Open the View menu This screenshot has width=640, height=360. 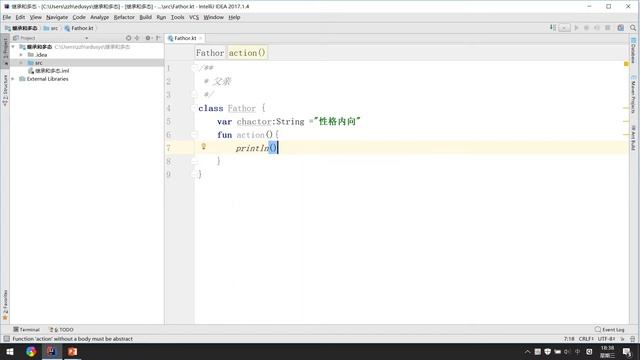click(36, 17)
